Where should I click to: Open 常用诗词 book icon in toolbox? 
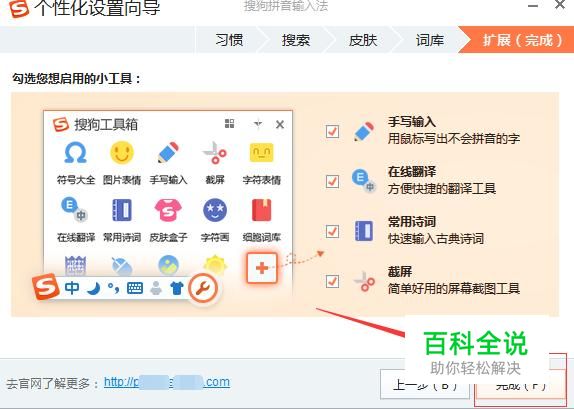pos(122,210)
